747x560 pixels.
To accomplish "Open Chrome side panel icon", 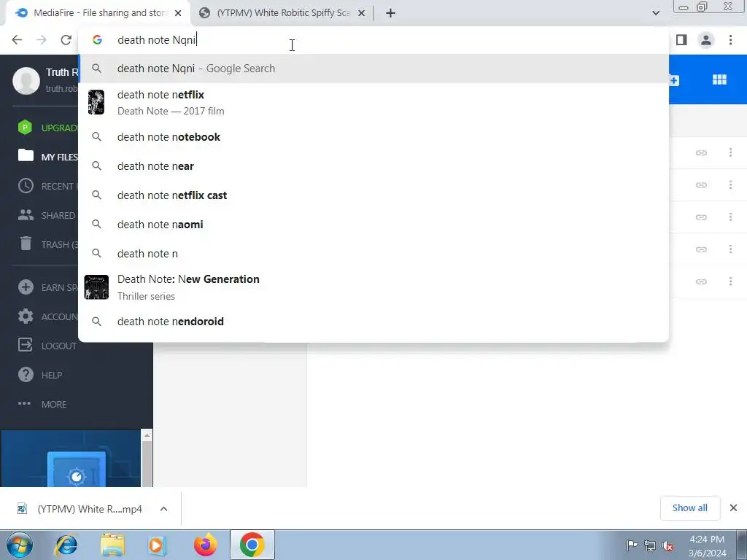I will pos(681,40).
